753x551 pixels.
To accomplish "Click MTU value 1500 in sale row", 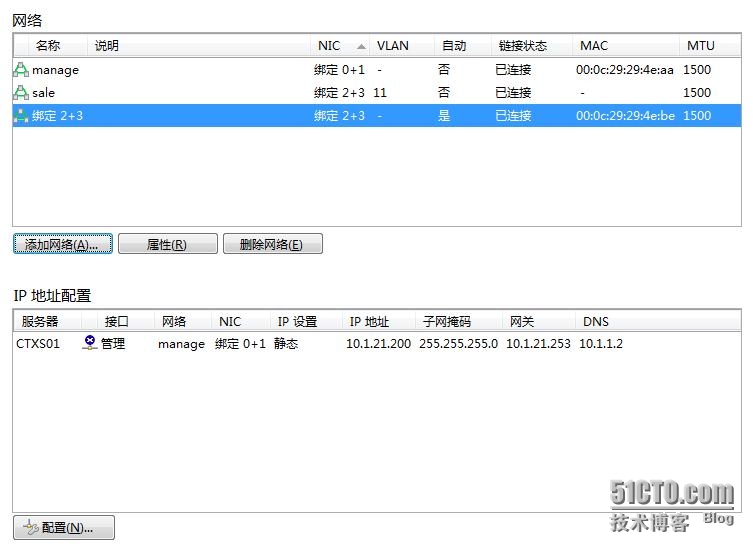I will pos(697,93).
